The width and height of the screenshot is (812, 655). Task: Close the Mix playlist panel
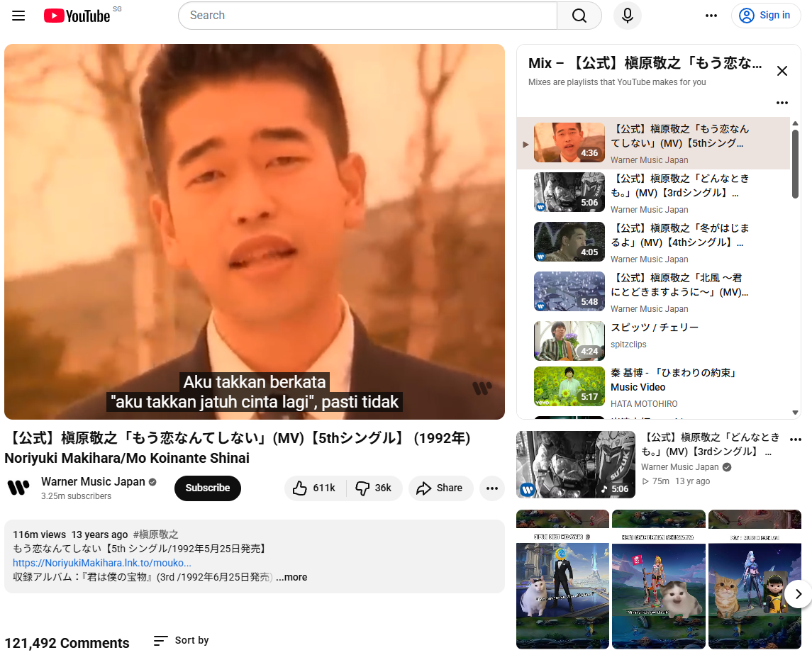[782, 71]
